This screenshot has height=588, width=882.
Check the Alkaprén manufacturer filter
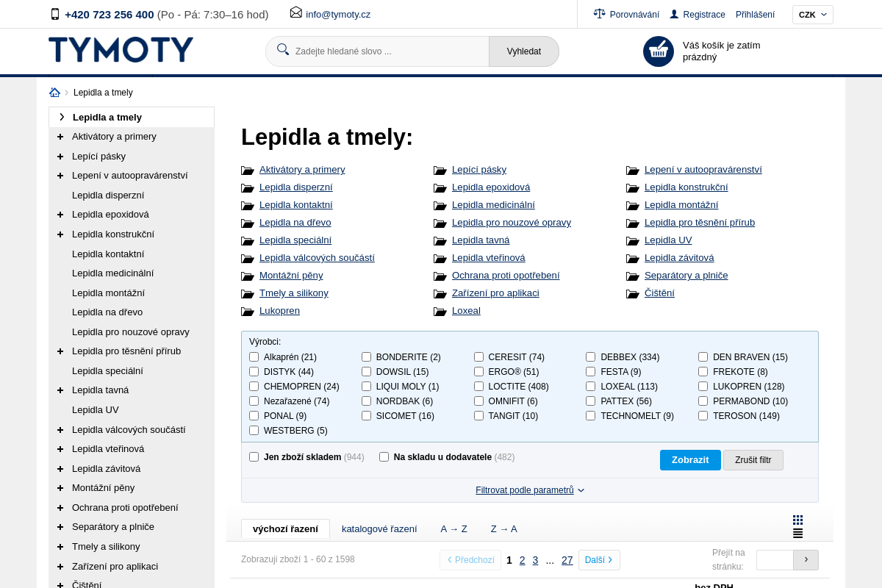click(254, 357)
